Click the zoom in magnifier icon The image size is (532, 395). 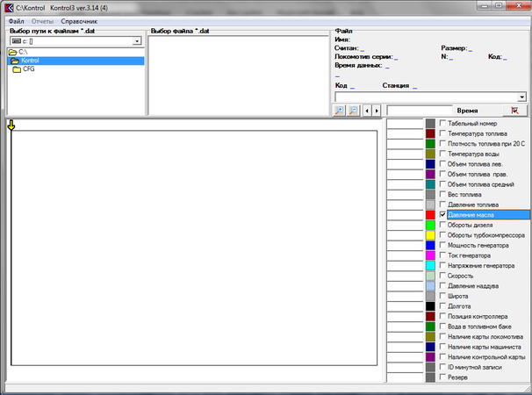340,111
